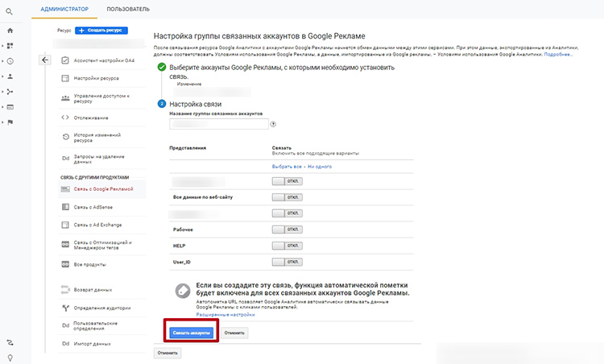
Task: Toggle switch of blurred row above Рабочее
Action: 287,213
